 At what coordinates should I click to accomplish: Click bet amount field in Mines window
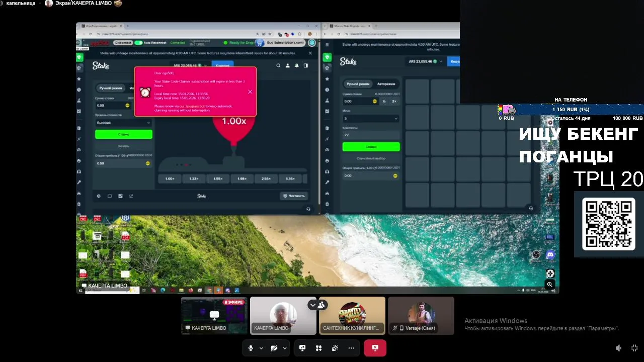tap(361, 101)
